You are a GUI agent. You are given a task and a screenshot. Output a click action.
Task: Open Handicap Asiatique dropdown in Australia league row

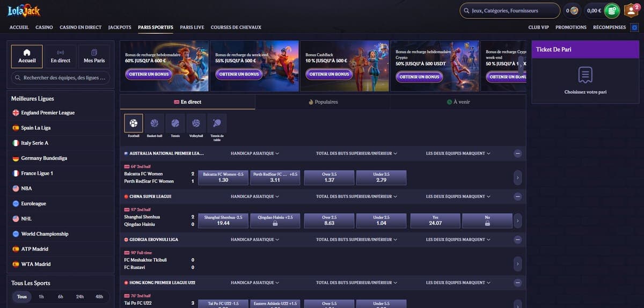pyautogui.click(x=255, y=153)
